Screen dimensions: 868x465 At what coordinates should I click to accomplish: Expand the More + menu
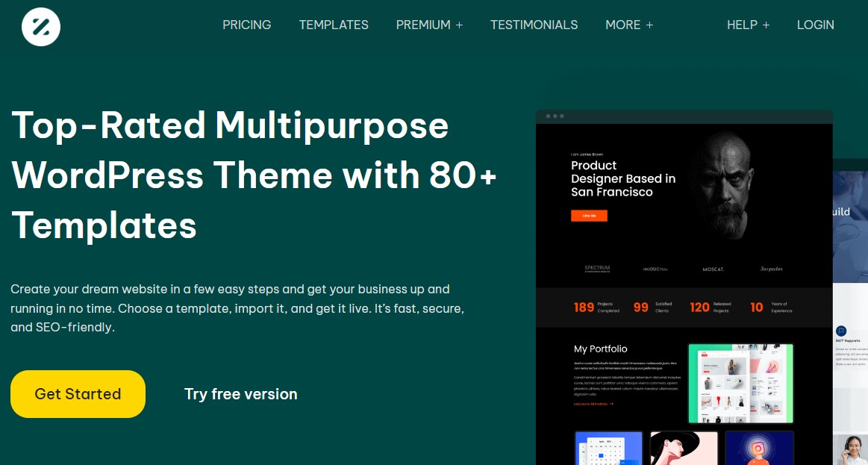click(629, 25)
